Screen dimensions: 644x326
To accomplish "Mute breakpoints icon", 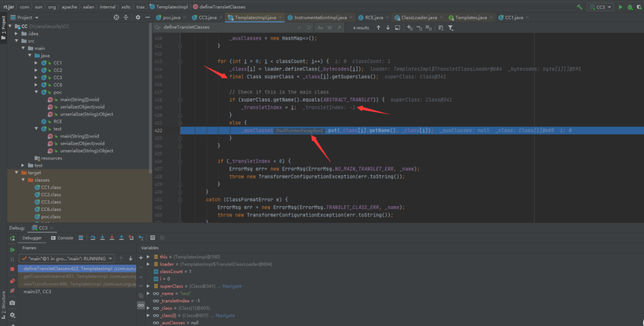I will (12, 291).
